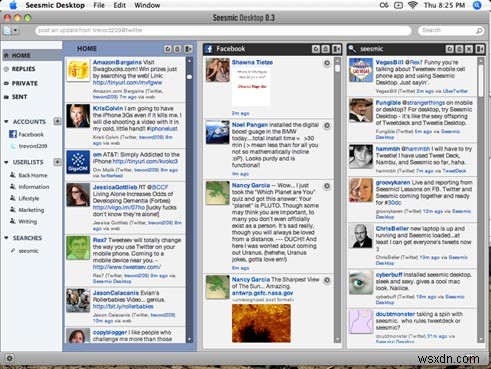491x369 pixels.
Task: Toggle notifications bell in HOME column
Action: [178, 49]
